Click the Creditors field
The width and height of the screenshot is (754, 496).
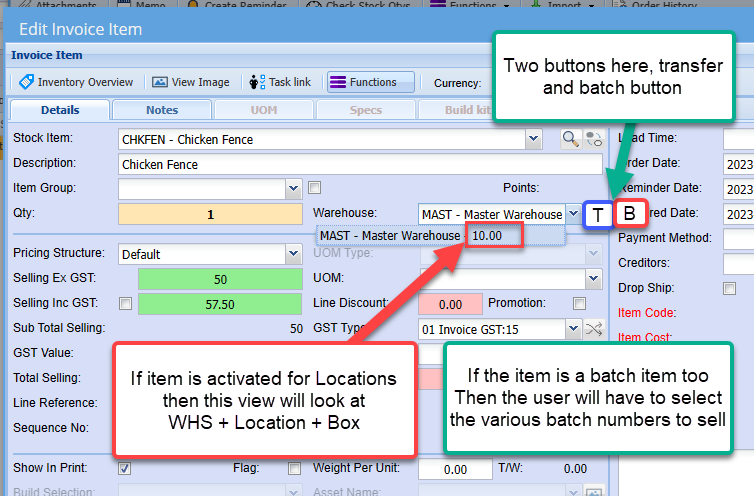pyautogui.click(x=739, y=264)
